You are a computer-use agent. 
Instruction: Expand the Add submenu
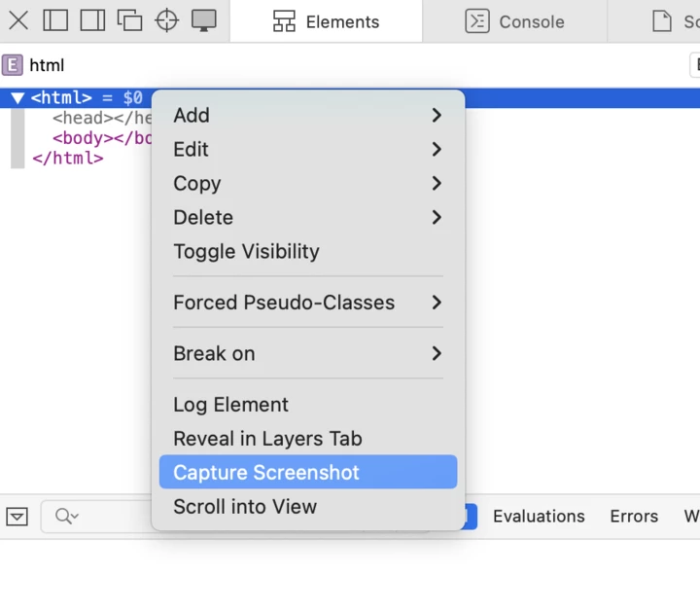point(308,115)
